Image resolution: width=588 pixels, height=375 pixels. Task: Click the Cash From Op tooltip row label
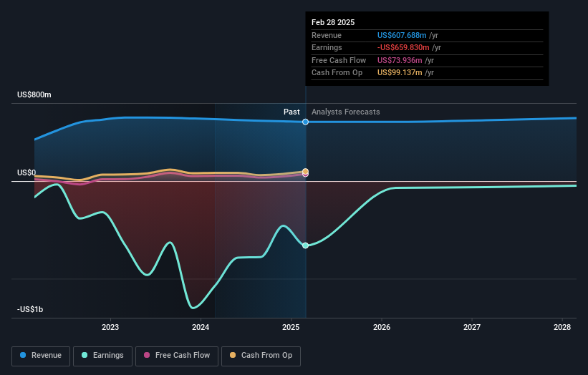337,73
